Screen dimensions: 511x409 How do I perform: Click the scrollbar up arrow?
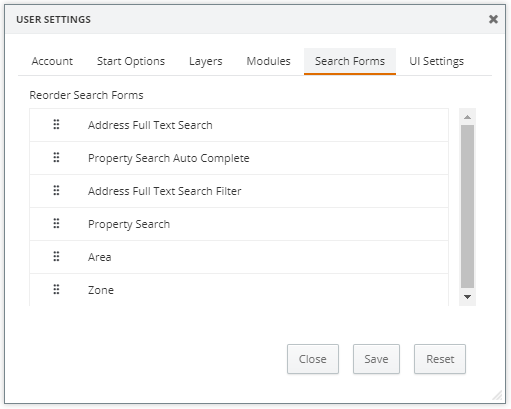coord(467,117)
